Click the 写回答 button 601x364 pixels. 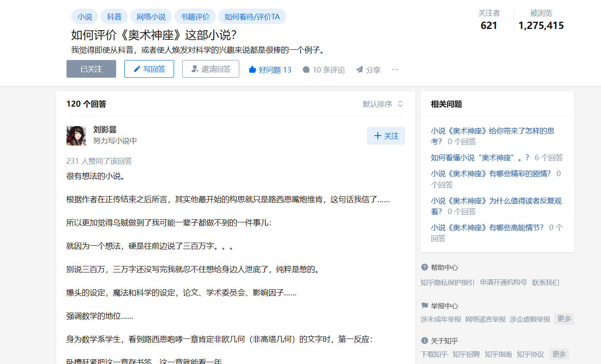tap(149, 69)
